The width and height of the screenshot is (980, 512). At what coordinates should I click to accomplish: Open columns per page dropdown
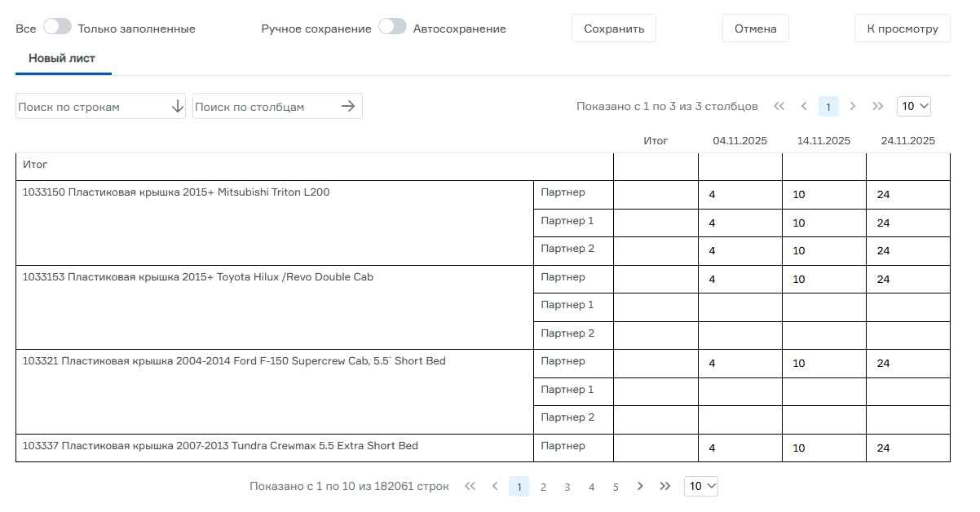(x=913, y=106)
